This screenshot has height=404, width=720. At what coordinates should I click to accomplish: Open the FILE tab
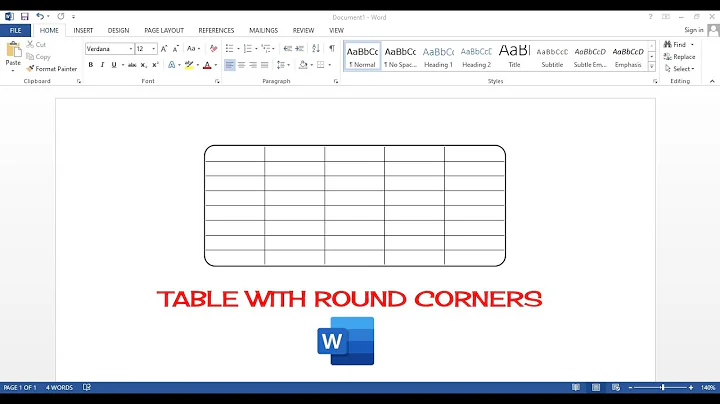[x=15, y=30]
